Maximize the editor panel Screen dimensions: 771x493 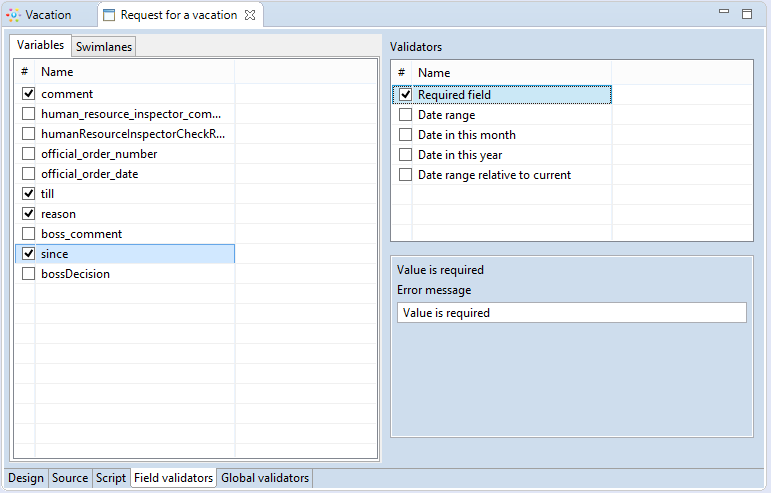click(746, 14)
